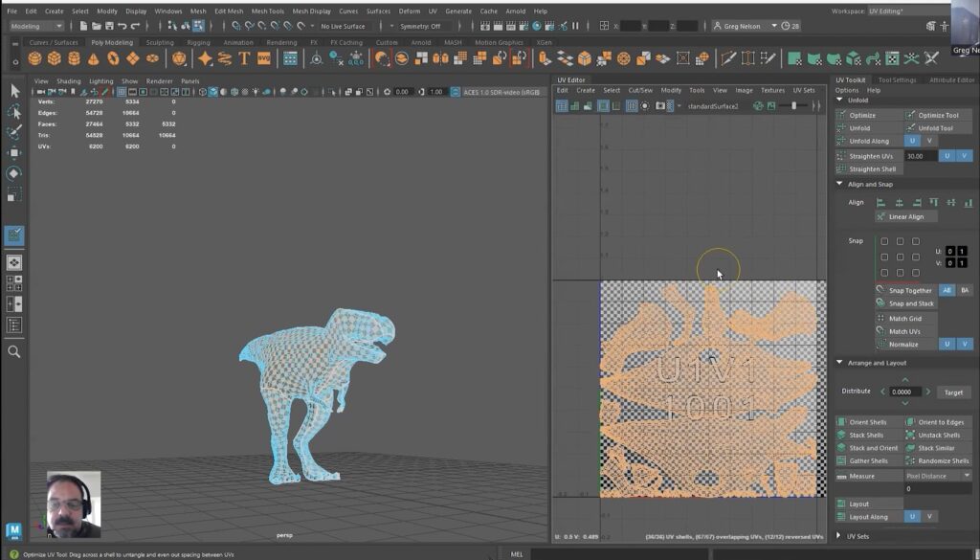980x560 pixels.
Task: Create a polygon cone from the shelf
Action: point(93,58)
